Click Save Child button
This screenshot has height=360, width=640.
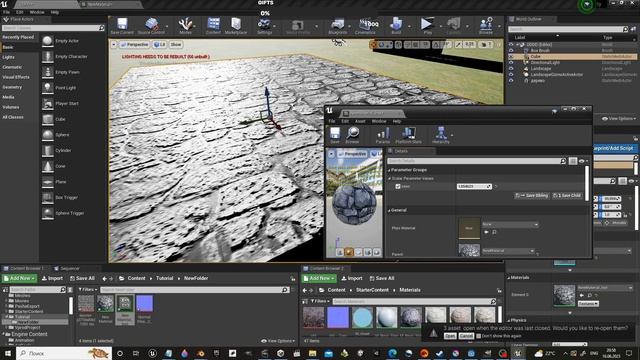coord(567,196)
